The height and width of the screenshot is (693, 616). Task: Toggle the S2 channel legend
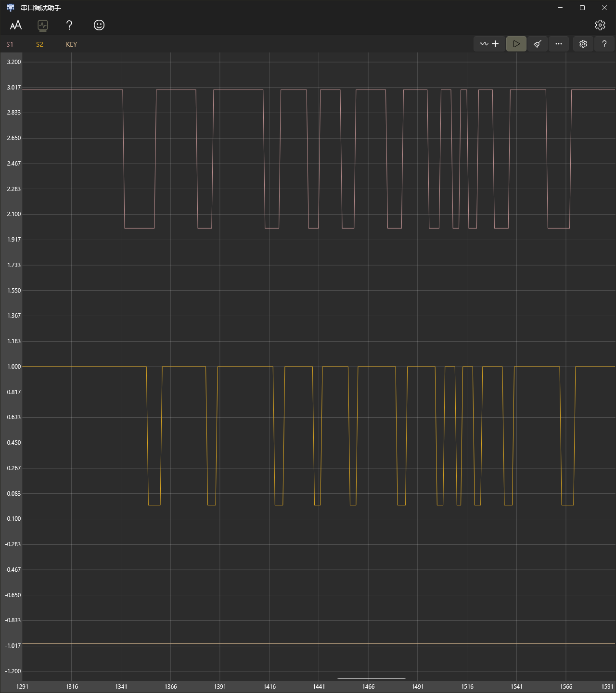39,44
